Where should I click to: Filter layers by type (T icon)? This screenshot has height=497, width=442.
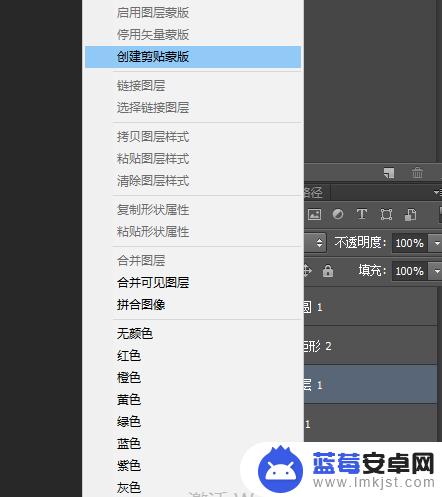362,214
